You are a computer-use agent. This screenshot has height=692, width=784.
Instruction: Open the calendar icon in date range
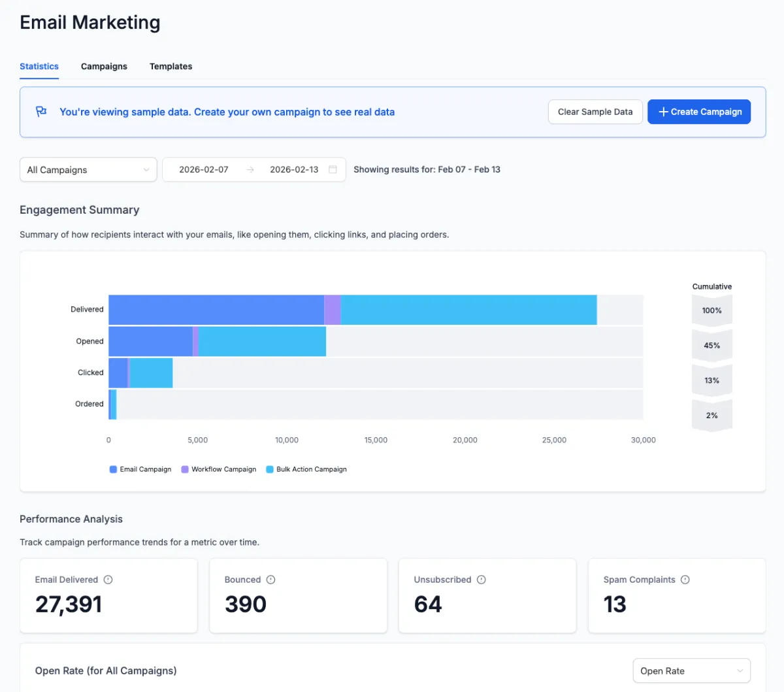click(x=333, y=169)
